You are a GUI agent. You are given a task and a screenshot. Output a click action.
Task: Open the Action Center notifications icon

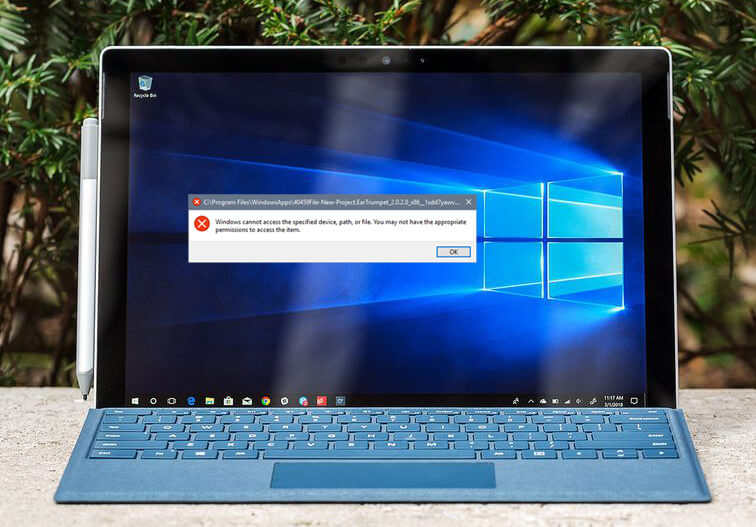click(x=634, y=401)
